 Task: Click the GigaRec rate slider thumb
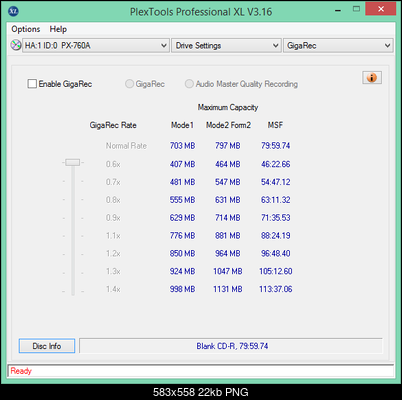click(73, 162)
